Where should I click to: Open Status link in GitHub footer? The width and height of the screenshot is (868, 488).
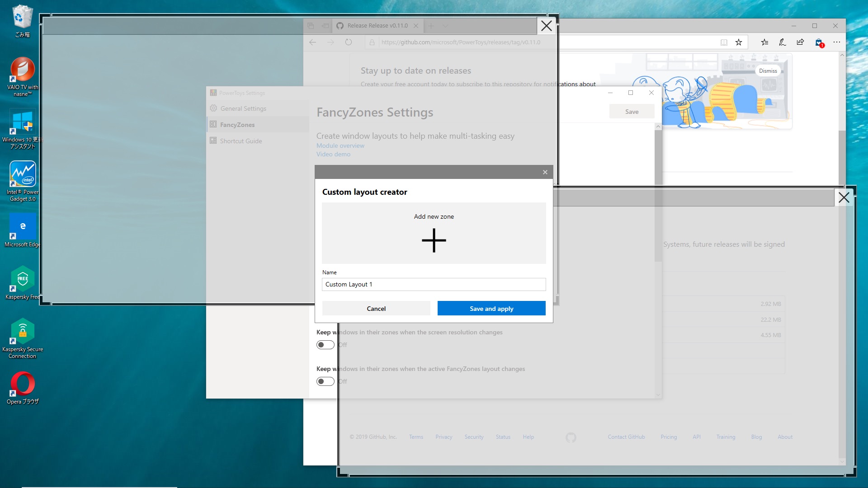pos(503,437)
